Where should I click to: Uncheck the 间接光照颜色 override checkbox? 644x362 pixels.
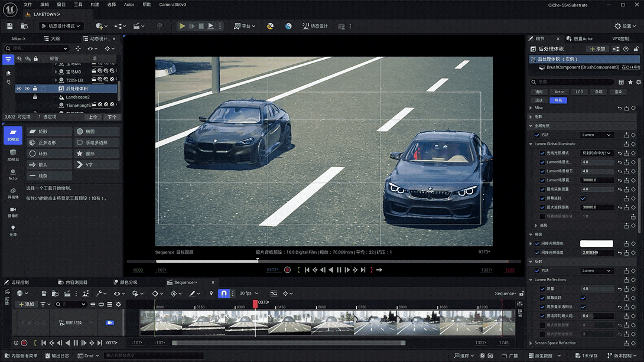[537, 243]
